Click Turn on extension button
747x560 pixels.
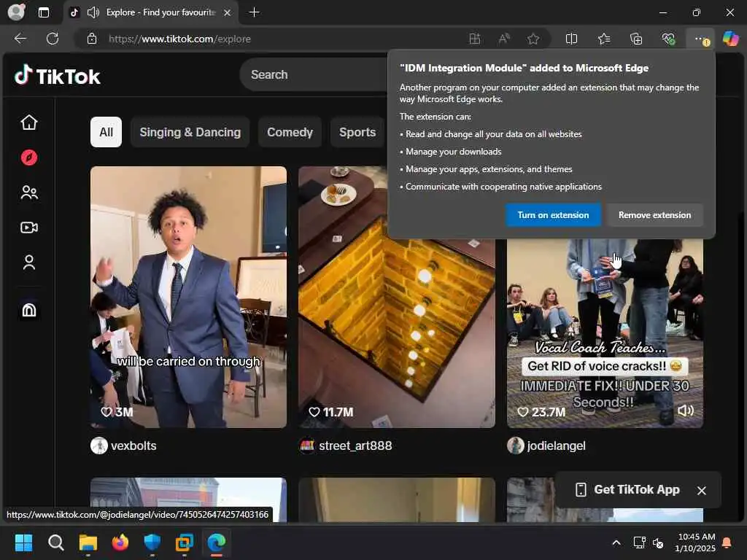pos(553,215)
